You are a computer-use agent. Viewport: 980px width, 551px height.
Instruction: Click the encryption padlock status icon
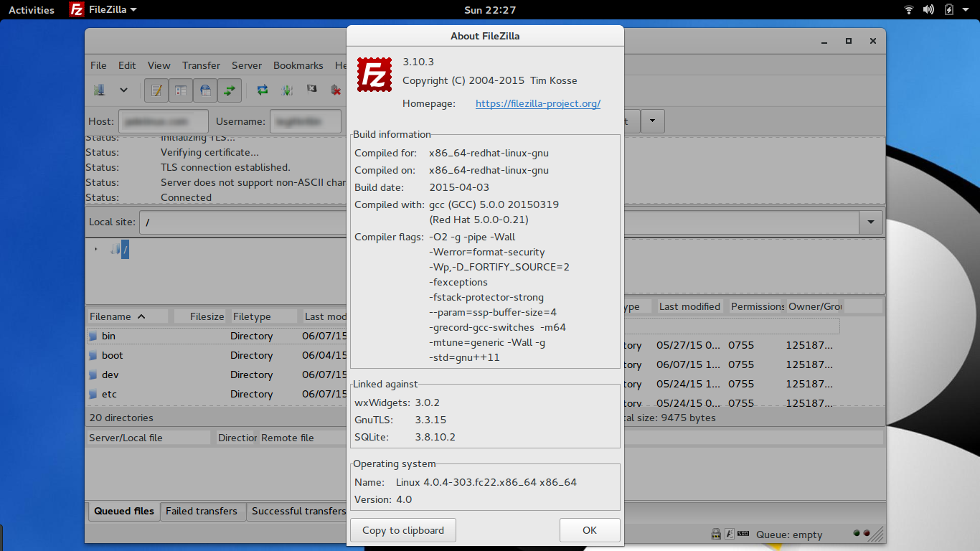tap(716, 534)
